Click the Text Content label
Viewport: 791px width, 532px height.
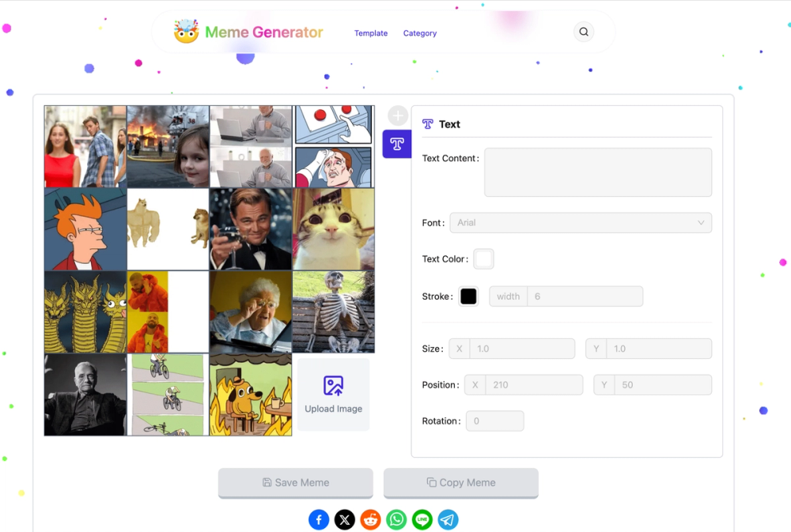451,158
